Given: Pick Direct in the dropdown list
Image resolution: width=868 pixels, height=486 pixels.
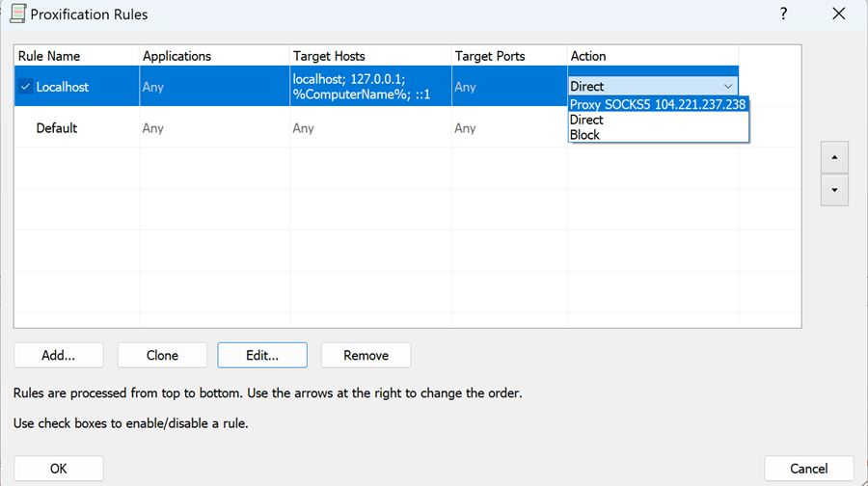Looking at the screenshot, I should click(658, 120).
